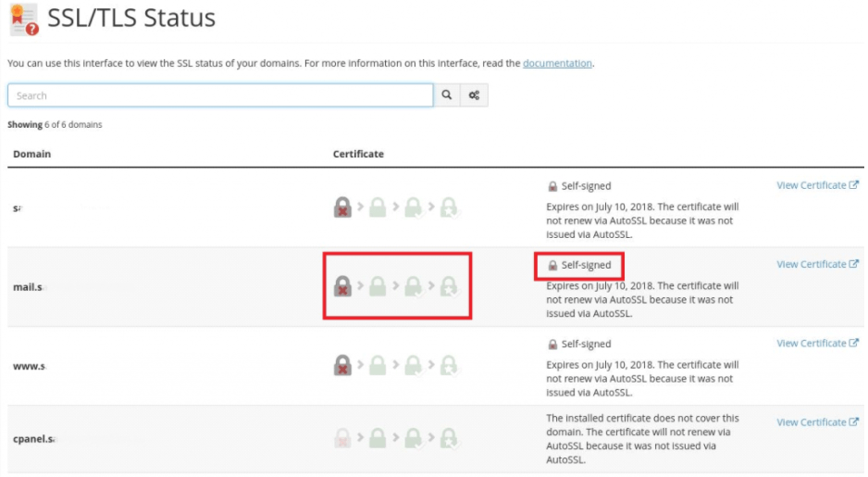Viewport: 868px width, 477px height.
Task: Click red-x lock icon in www.s row
Action: pos(342,366)
